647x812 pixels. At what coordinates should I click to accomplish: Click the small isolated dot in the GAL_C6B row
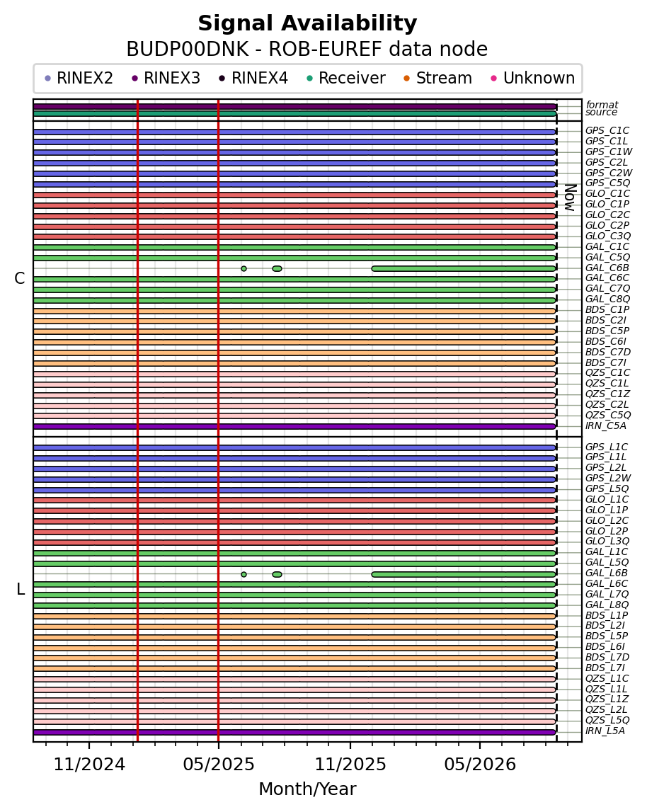[244, 268]
